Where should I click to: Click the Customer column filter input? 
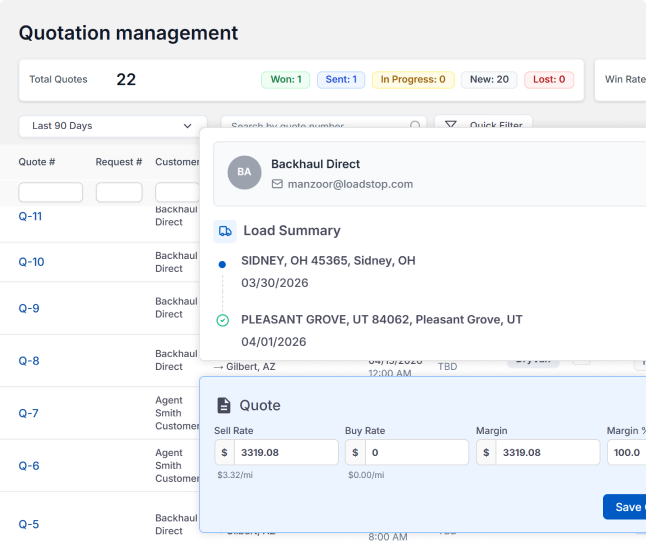tap(177, 192)
